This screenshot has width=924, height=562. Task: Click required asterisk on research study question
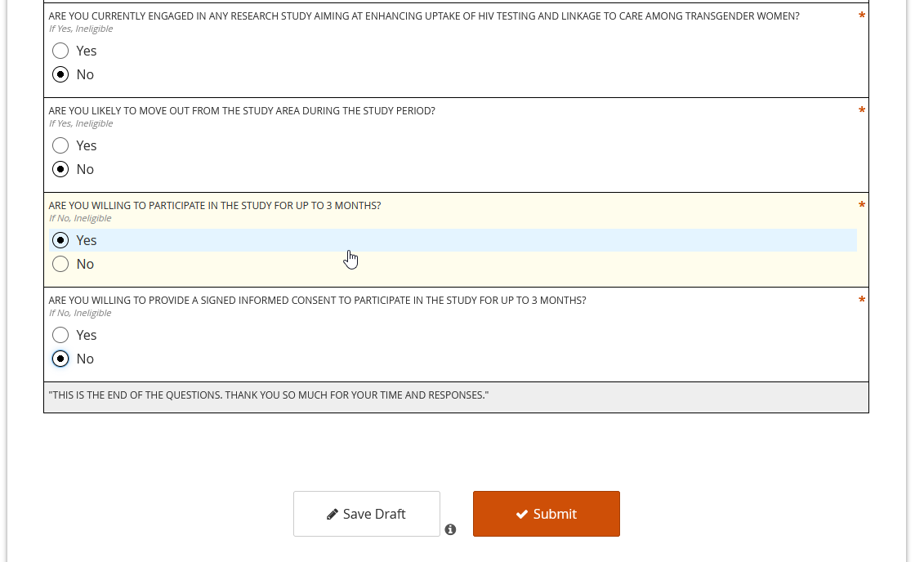pyautogui.click(x=862, y=17)
